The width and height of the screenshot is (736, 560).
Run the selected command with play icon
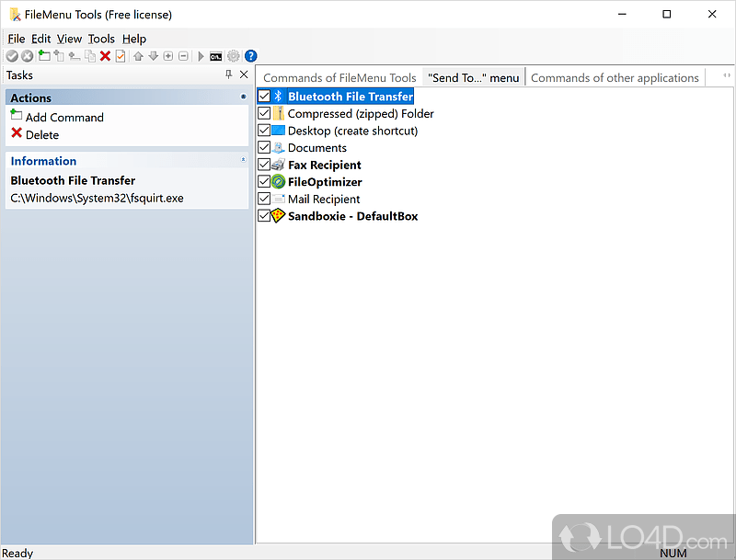pyautogui.click(x=201, y=56)
